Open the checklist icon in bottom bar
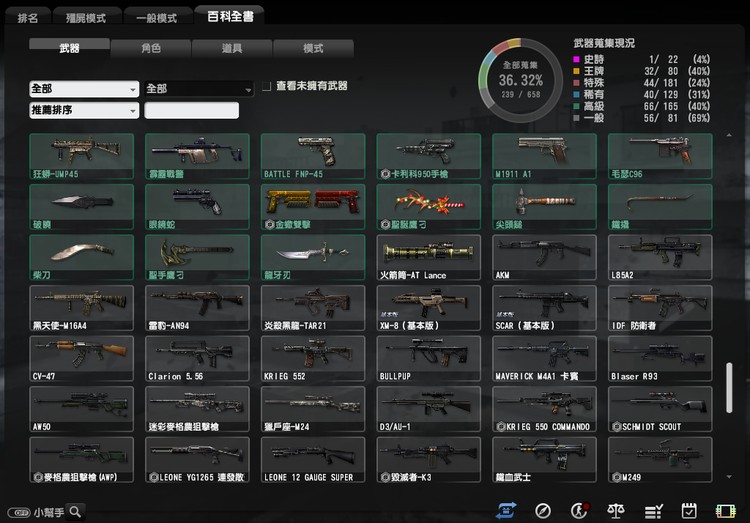 pyautogui.click(x=653, y=511)
